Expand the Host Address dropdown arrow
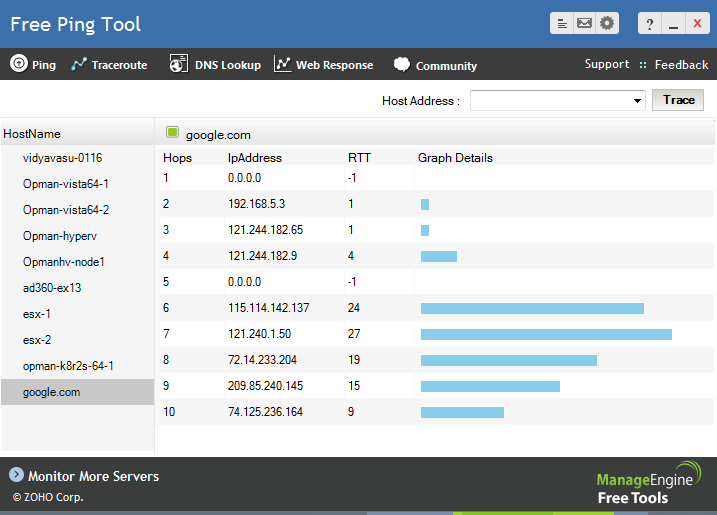The image size is (717, 515). (x=637, y=101)
